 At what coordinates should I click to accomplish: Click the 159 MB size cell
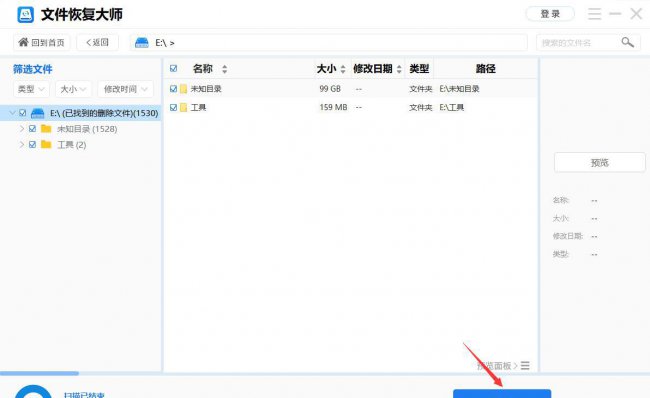click(x=333, y=107)
